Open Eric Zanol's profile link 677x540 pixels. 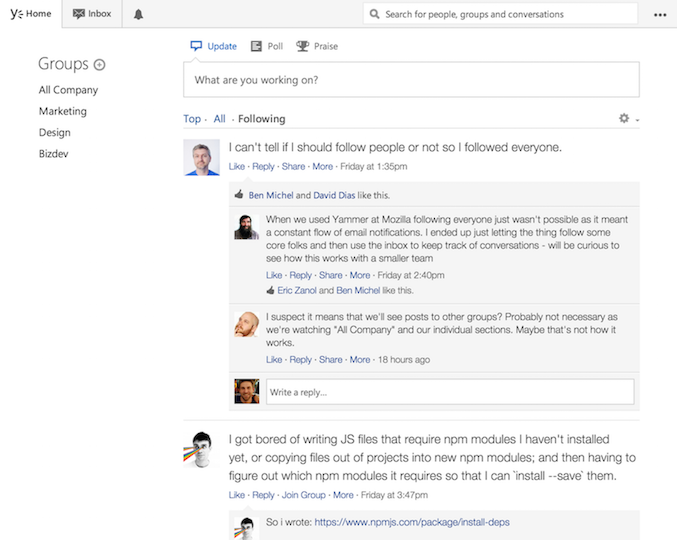point(297,290)
